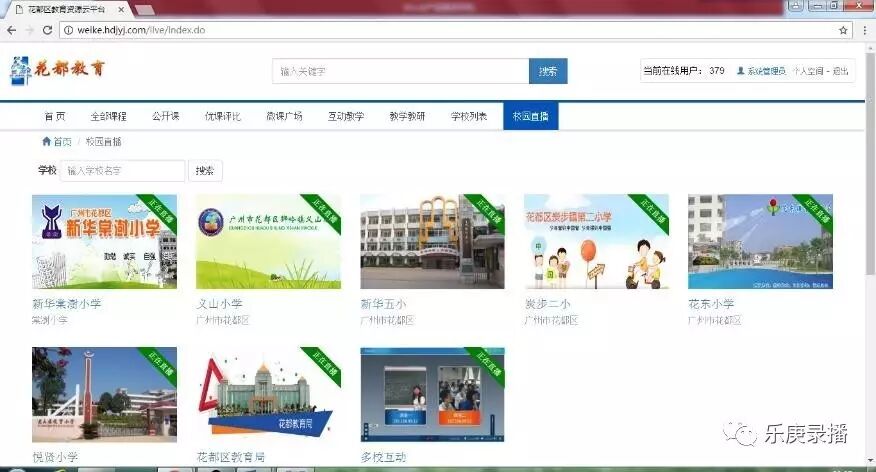Open the 花东小学 thumbnail

(x=760, y=241)
